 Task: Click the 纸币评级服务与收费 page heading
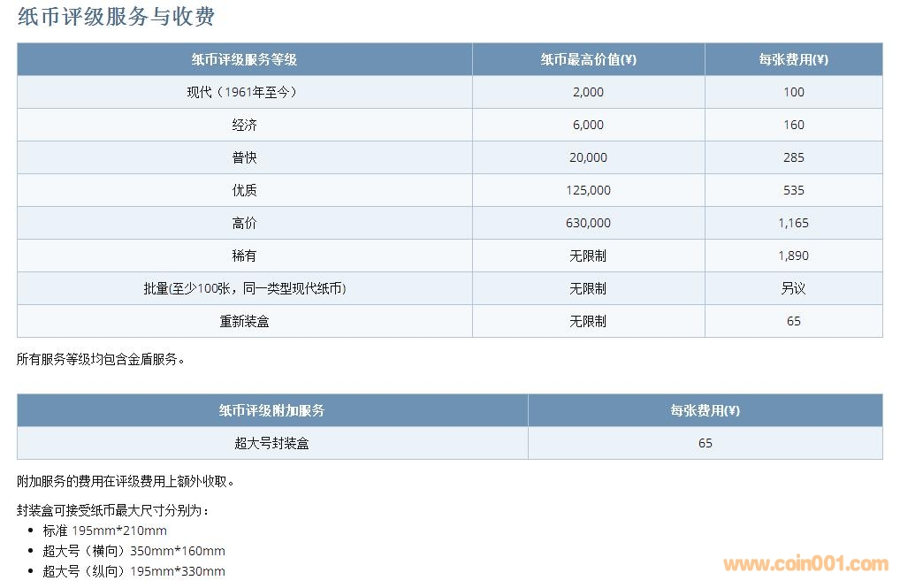tap(116, 17)
